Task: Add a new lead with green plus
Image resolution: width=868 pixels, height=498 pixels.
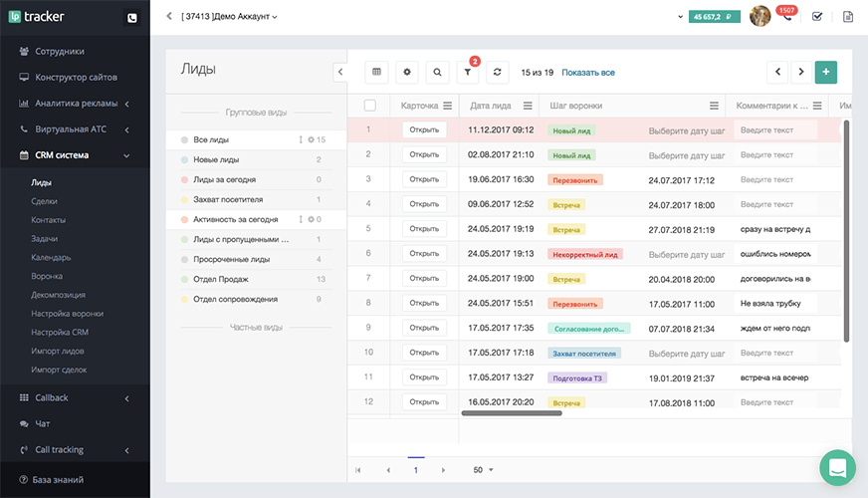Action: click(826, 72)
